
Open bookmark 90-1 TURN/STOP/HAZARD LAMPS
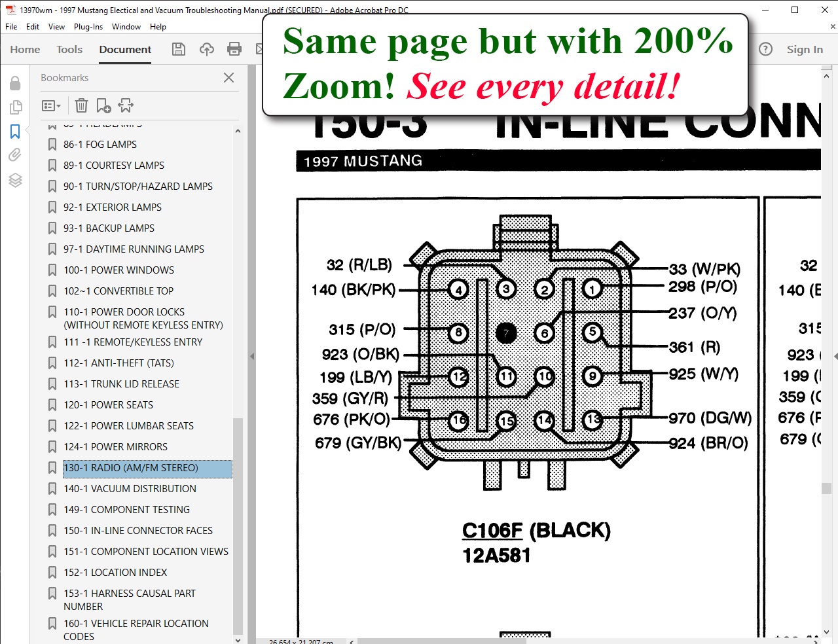click(x=138, y=187)
